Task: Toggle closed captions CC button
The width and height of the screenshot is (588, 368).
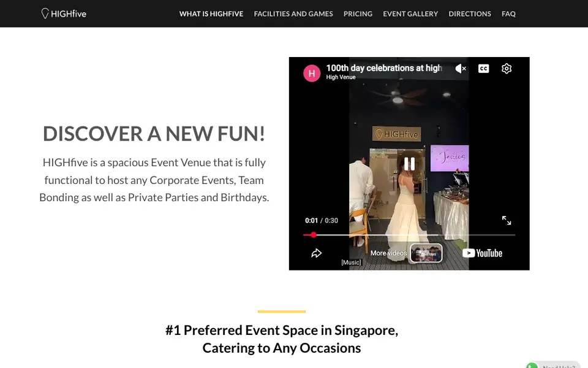Action: [483, 68]
